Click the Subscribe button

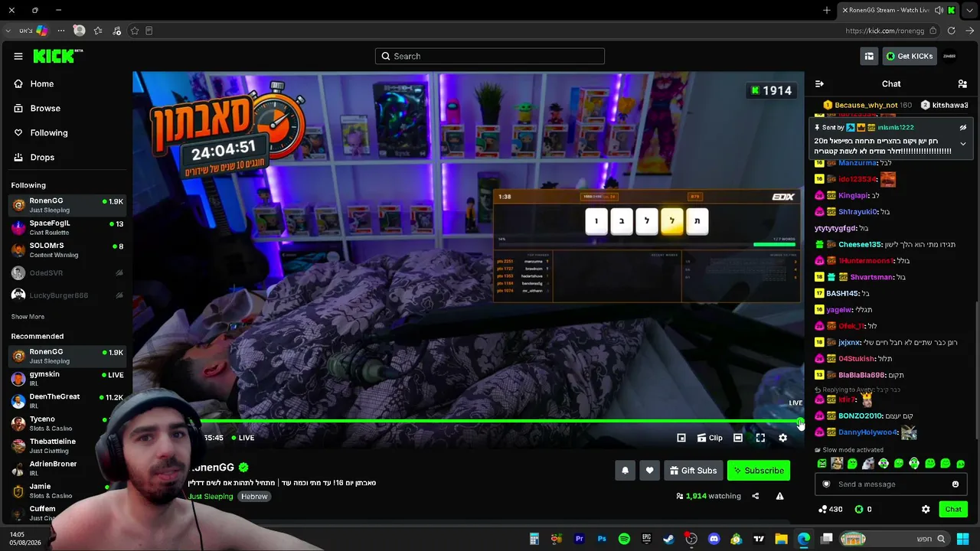[x=759, y=471]
